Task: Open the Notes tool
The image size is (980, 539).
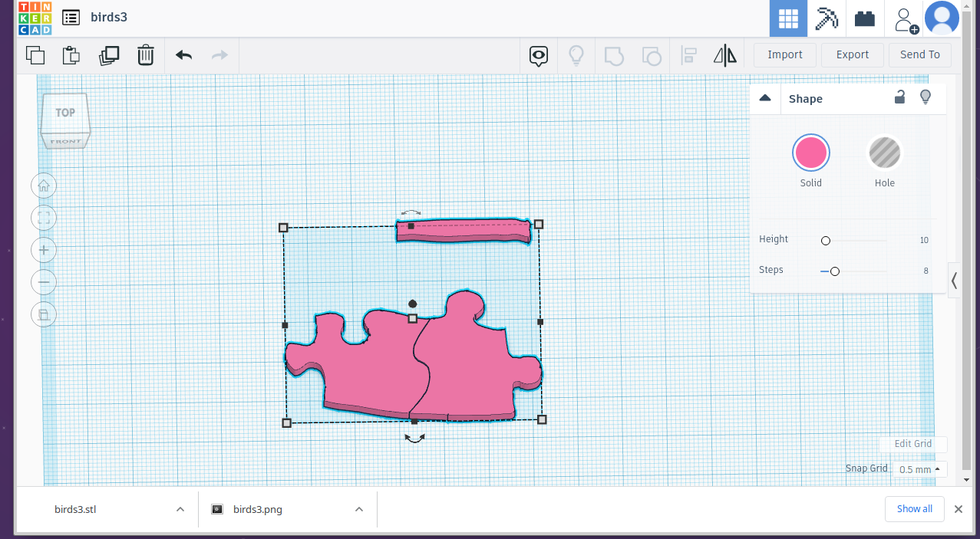Action: point(538,55)
